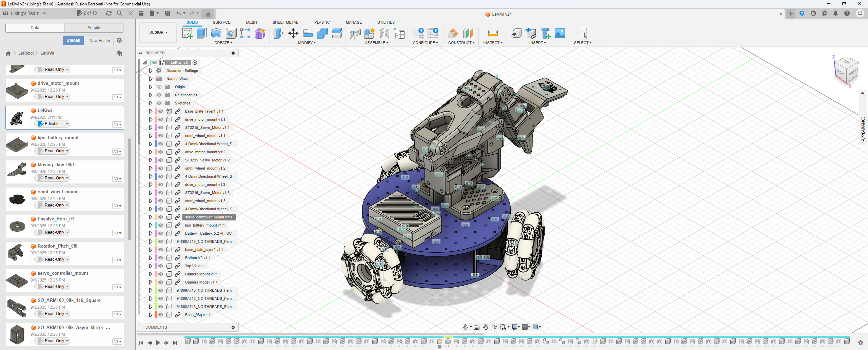Select the New Component tool
This screenshot has width=868, height=350.
tap(370, 33)
